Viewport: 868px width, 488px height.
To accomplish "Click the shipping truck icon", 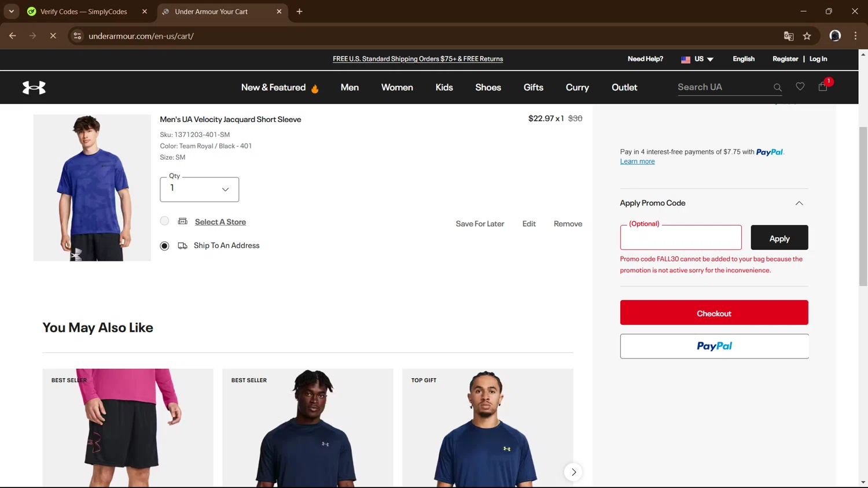I will pyautogui.click(x=183, y=246).
